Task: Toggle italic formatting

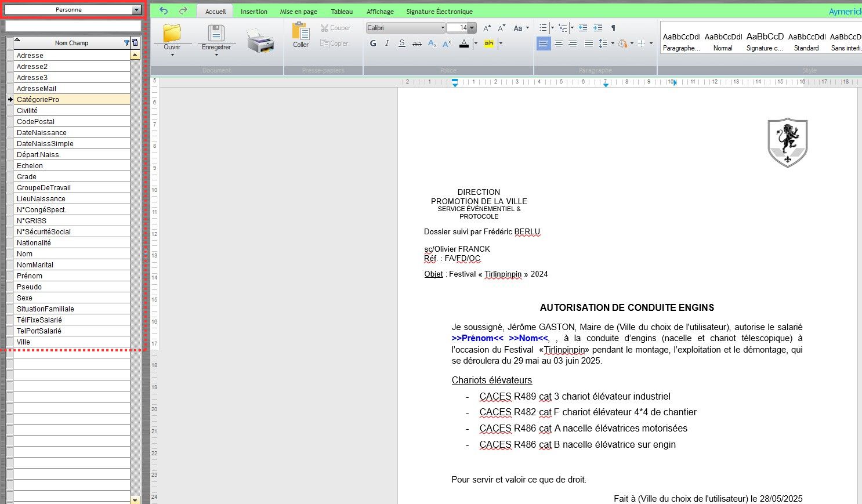Action: click(387, 43)
